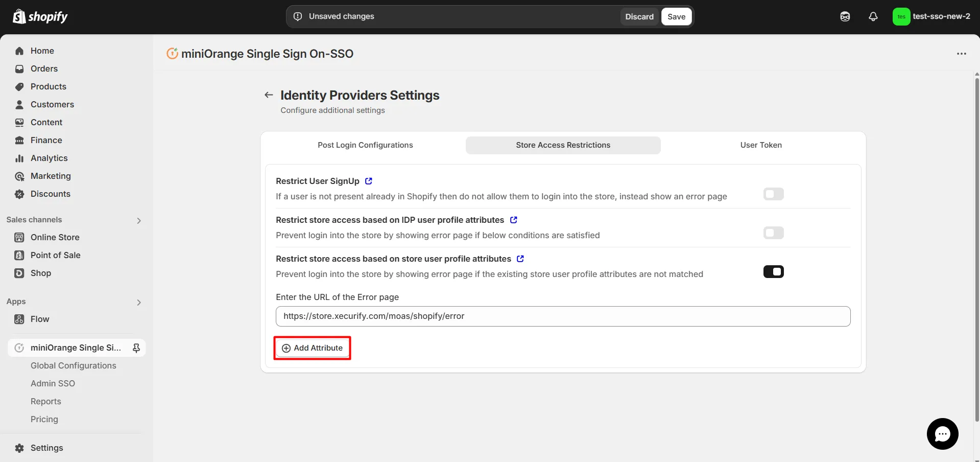Expand the Sales channels section

(139, 220)
